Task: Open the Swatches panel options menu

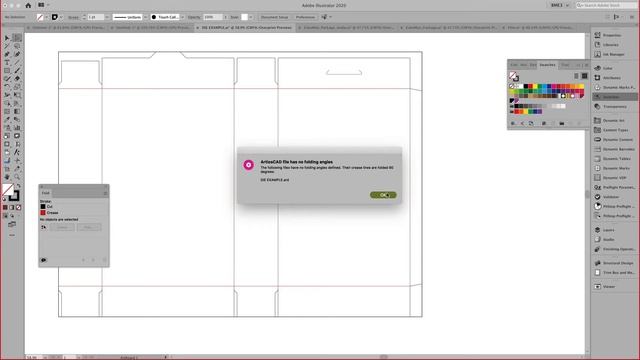Action: [x=587, y=65]
